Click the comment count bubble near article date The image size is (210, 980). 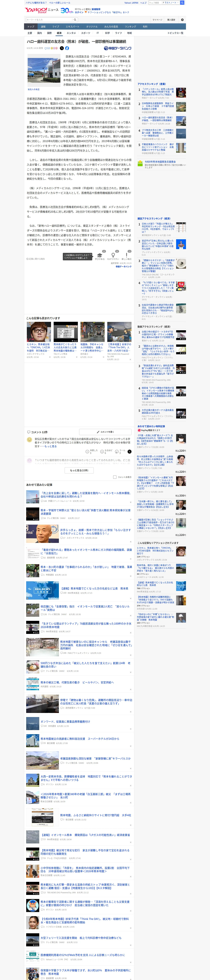point(47,48)
